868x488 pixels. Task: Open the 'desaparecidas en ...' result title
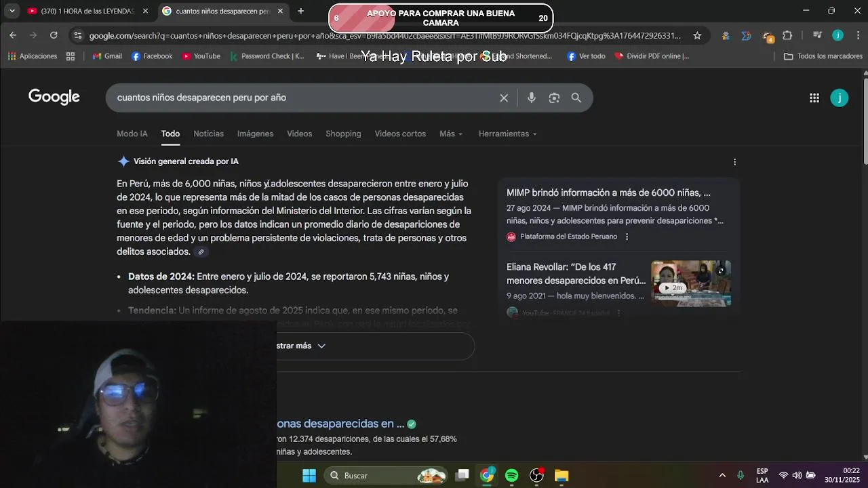(x=340, y=424)
